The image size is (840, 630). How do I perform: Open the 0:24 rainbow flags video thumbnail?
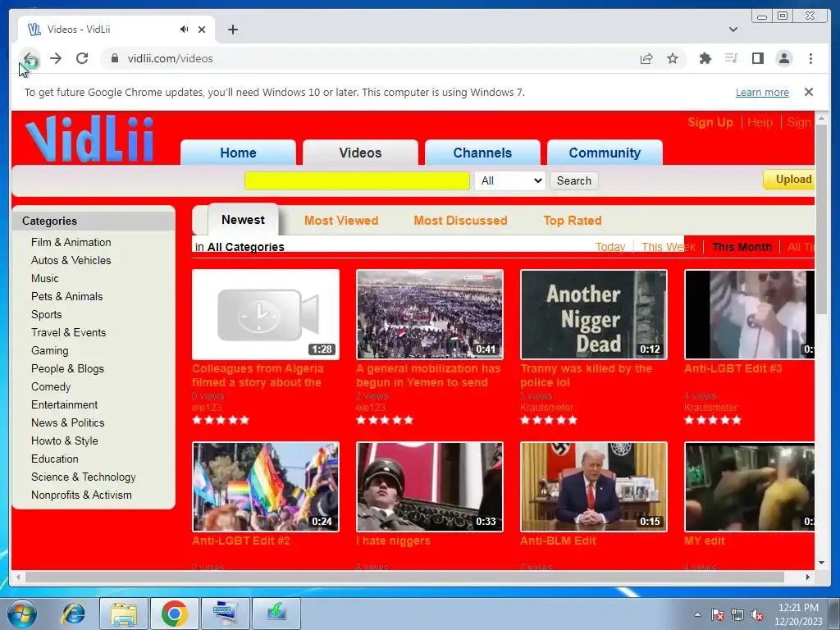(x=265, y=486)
